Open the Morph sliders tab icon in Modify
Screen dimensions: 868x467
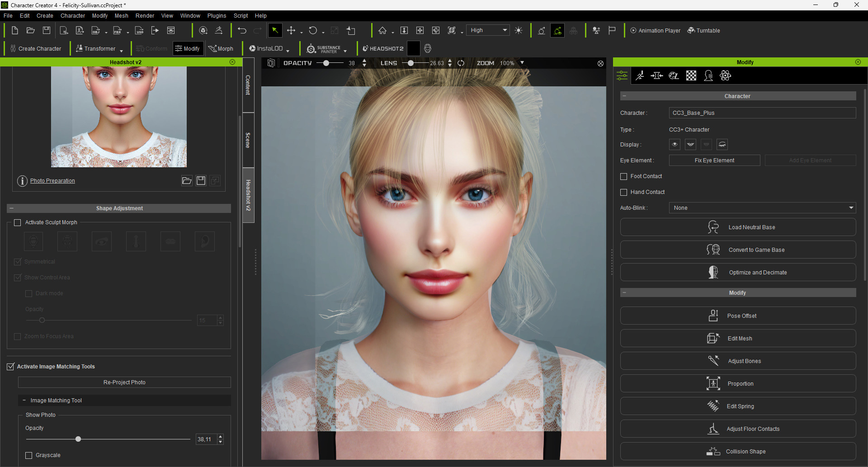pyautogui.click(x=657, y=75)
